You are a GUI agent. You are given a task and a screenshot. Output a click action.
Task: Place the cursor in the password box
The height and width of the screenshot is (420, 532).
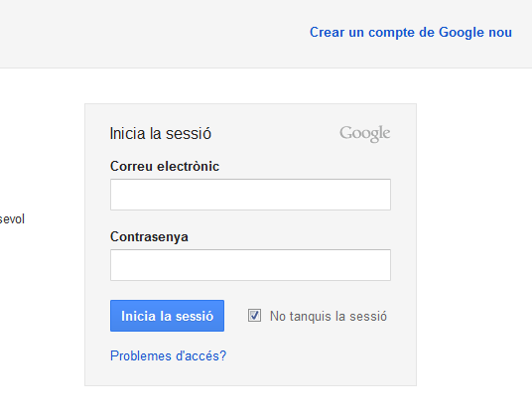250,265
